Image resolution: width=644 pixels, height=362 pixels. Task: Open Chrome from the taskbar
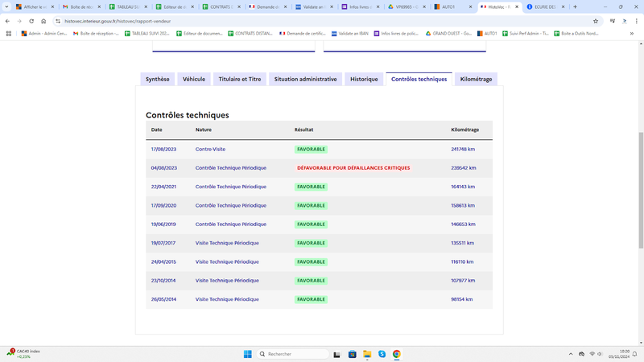coord(397,354)
